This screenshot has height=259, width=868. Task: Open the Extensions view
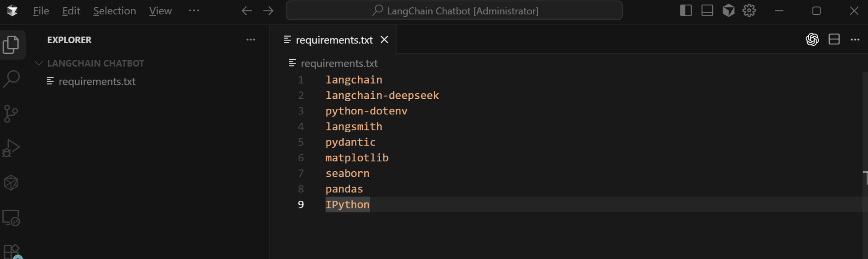pyautogui.click(x=11, y=251)
